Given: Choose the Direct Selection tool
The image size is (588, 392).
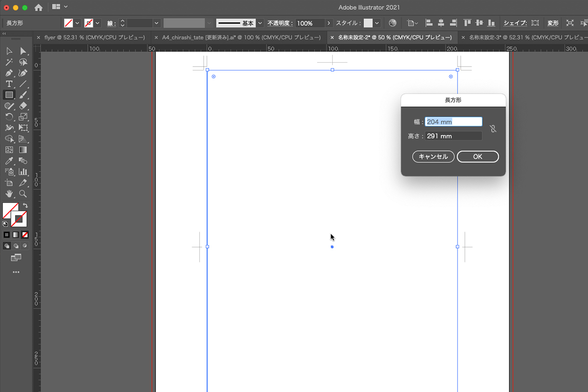Looking at the screenshot, I should (x=23, y=51).
